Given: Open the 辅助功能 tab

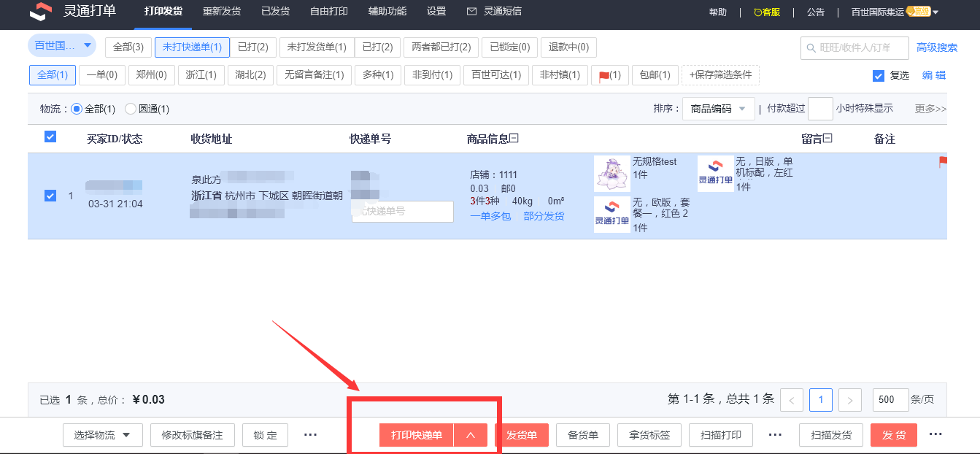Looking at the screenshot, I should [x=387, y=12].
